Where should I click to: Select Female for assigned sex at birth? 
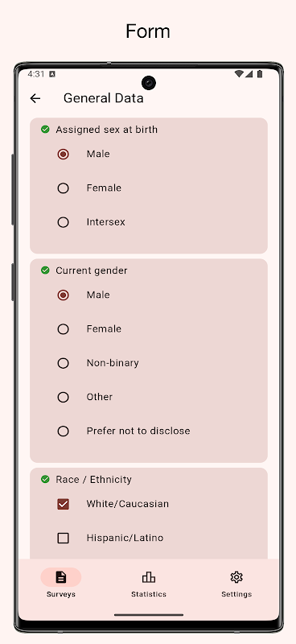click(63, 188)
